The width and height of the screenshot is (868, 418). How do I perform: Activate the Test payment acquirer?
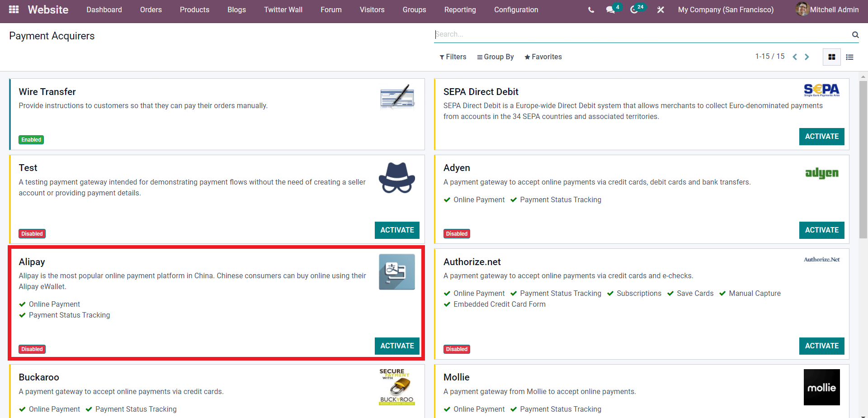[x=397, y=230]
